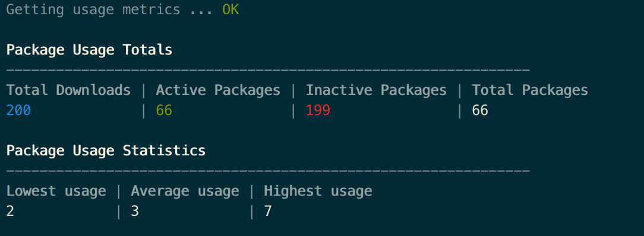Click the Lowest usage column label
The image size is (644, 236).
[56, 191]
